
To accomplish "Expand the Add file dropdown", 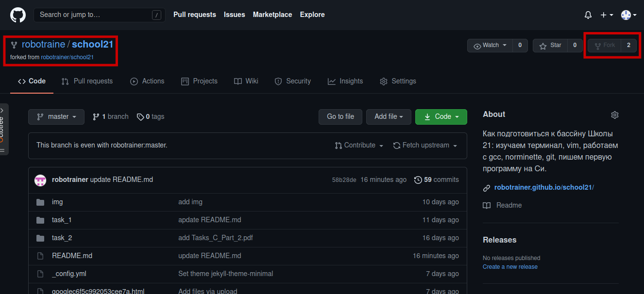I will (x=389, y=117).
